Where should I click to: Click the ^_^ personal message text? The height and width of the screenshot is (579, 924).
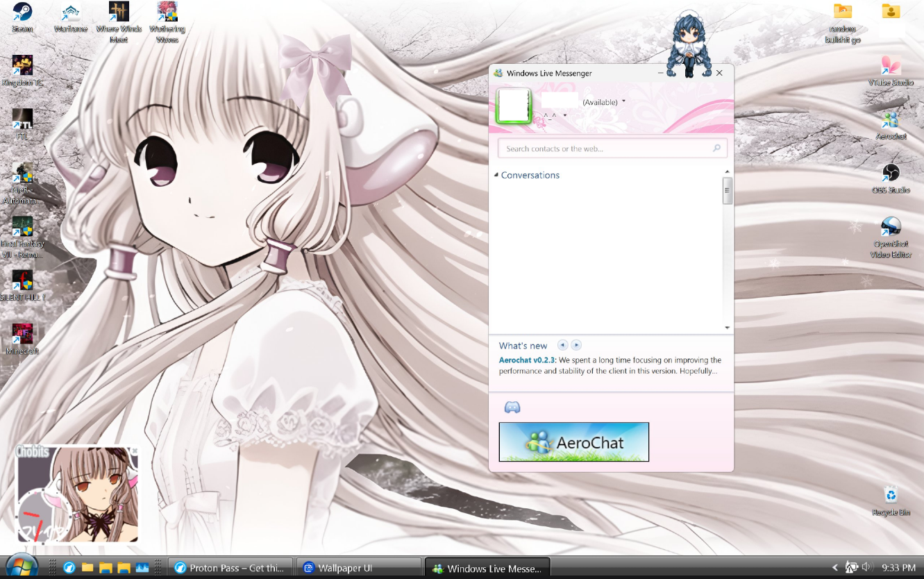click(550, 115)
